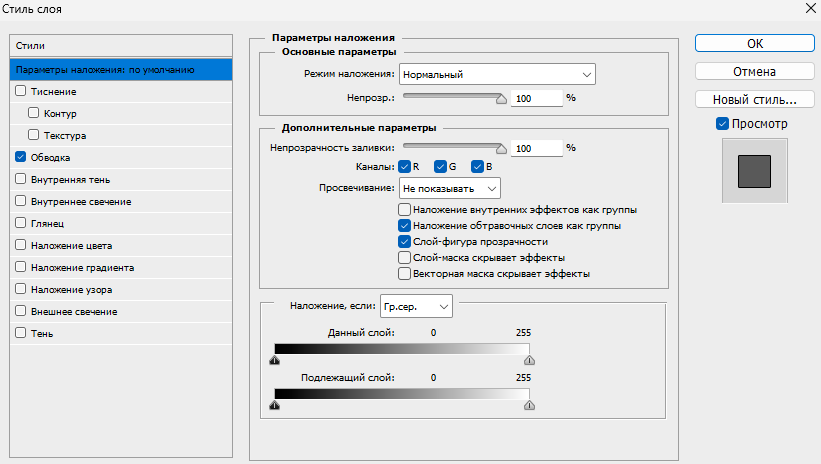Disable the R channel checkbox
821x464 pixels.
(x=404, y=167)
